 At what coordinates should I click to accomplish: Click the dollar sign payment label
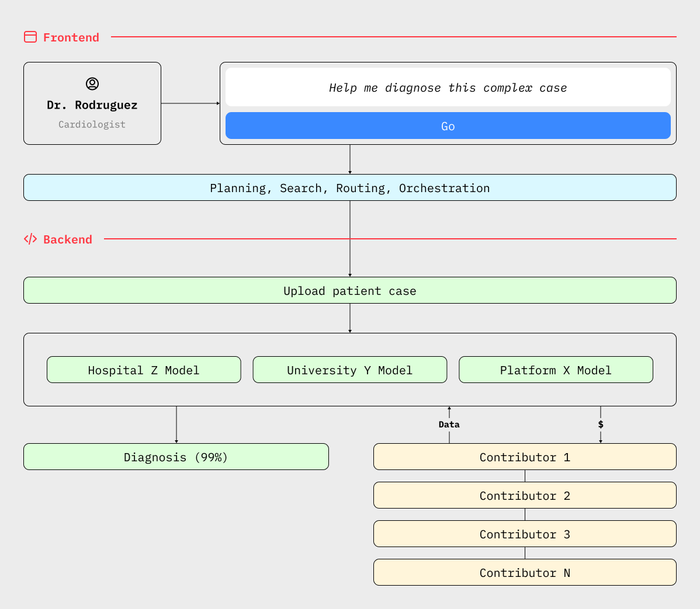click(x=601, y=424)
